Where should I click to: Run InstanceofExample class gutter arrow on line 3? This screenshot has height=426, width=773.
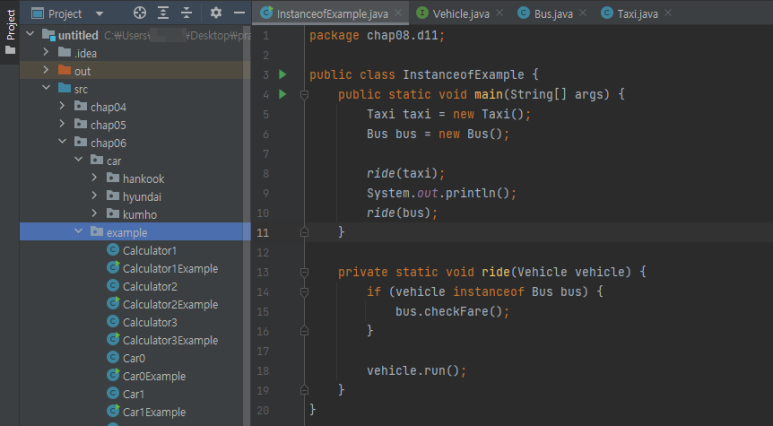click(282, 74)
